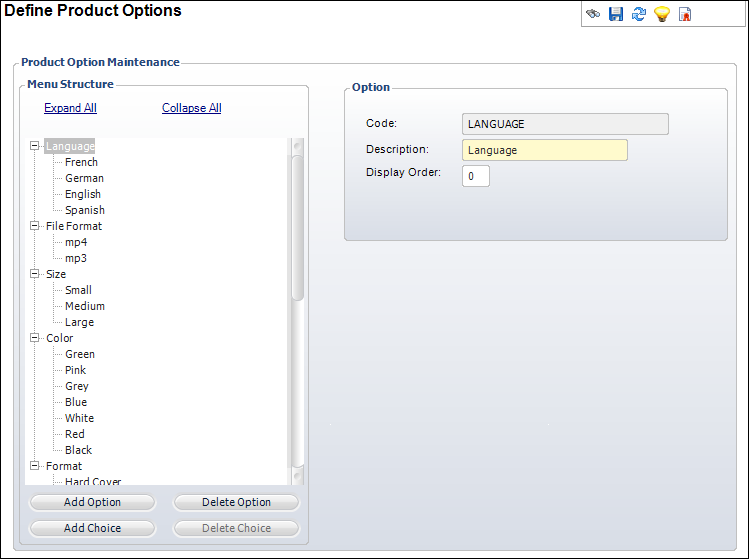This screenshot has width=749, height=559.
Task: Click the Add Choice button
Action: tap(93, 528)
